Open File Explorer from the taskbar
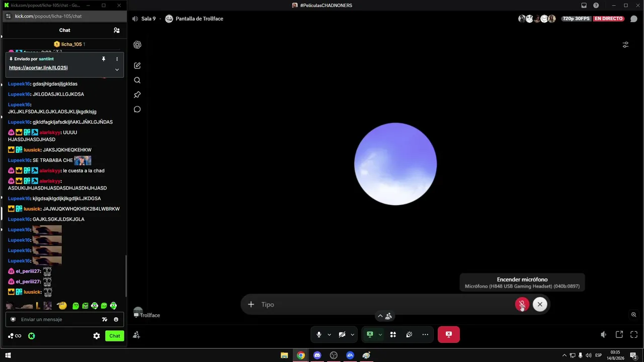The image size is (644, 362). coord(284,355)
